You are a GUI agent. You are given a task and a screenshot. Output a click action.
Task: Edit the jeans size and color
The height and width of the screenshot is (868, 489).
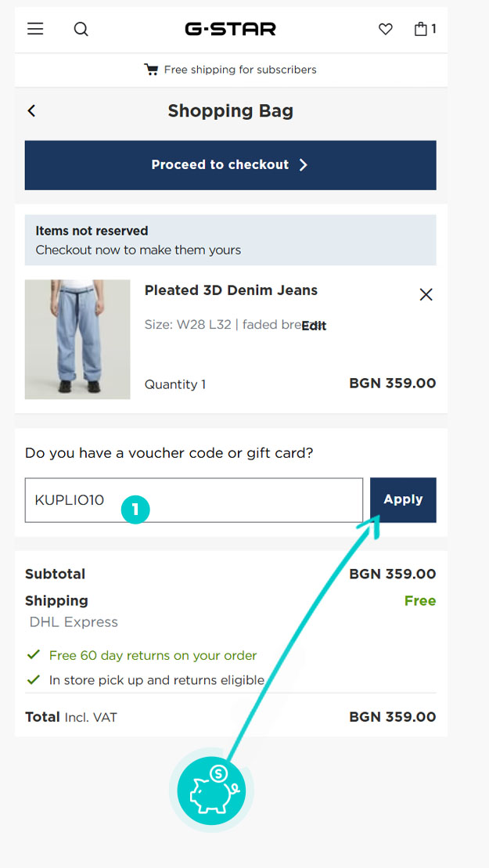pos(314,326)
